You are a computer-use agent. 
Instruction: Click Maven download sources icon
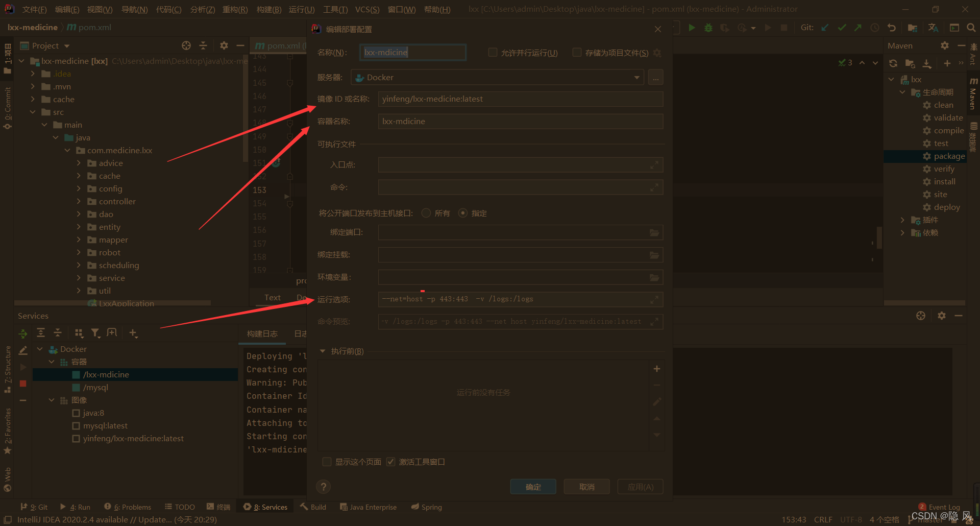click(x=927, y=63)
